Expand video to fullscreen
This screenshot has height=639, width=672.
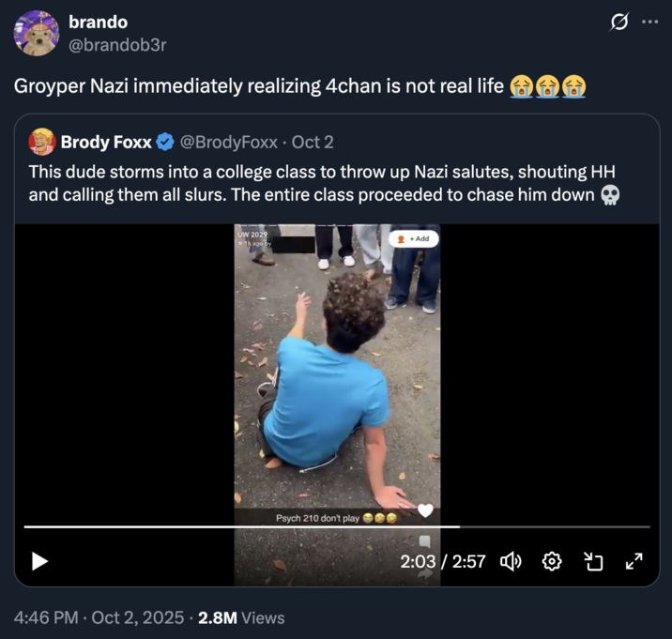[634, 561]
